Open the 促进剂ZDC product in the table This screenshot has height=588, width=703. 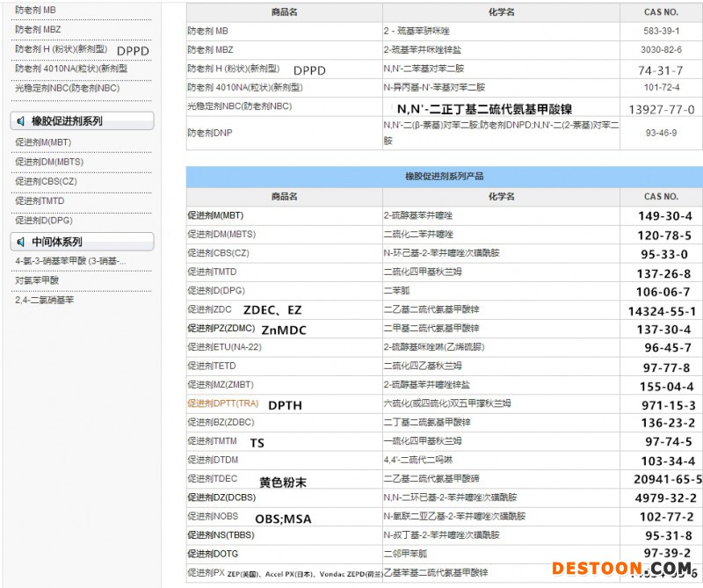click(209, 309)
